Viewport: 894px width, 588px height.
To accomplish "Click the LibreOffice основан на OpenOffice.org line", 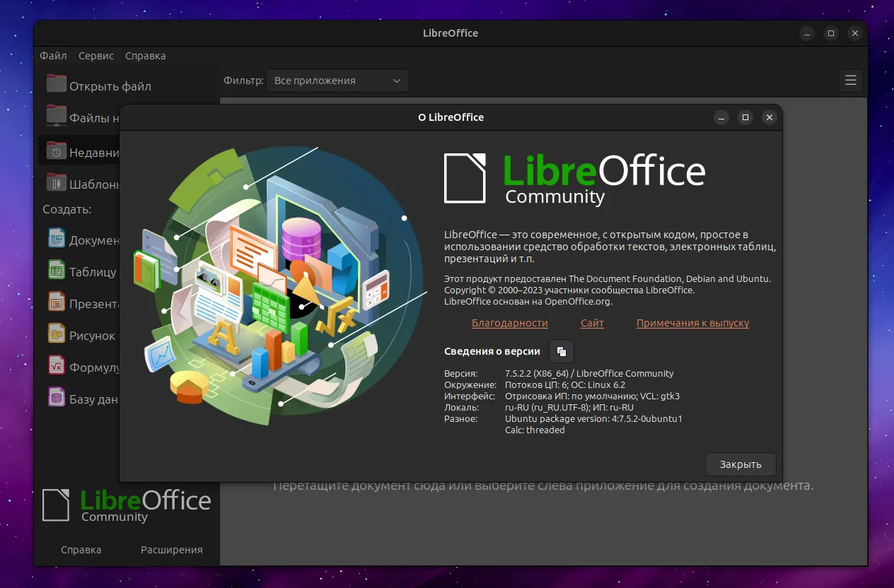I will pos(528,301).
